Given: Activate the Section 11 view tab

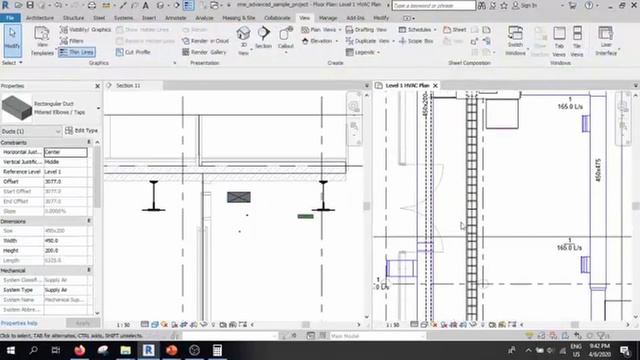Looking at the screenshot, I should click(x=128, y=85).
